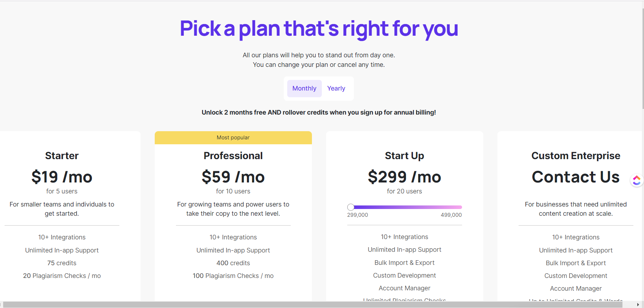Click the $299 /mo price
Screen dimensions: 644x308
[404, 177]
